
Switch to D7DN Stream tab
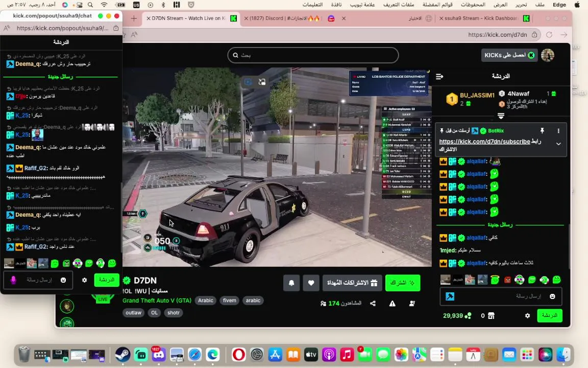[191, 18]
